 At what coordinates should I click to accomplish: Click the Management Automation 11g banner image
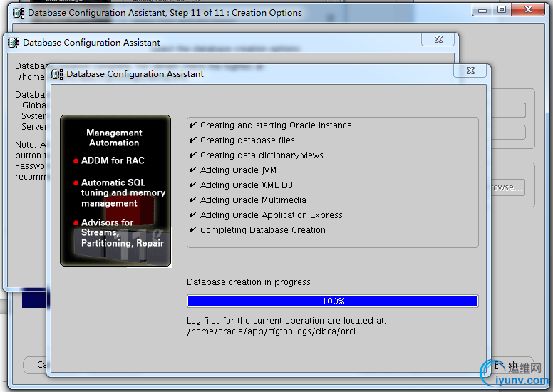(x=115, y=190)
